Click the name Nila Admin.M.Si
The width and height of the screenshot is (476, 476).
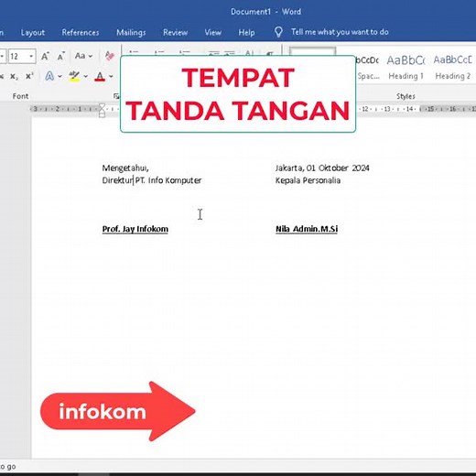pos(307,229)
